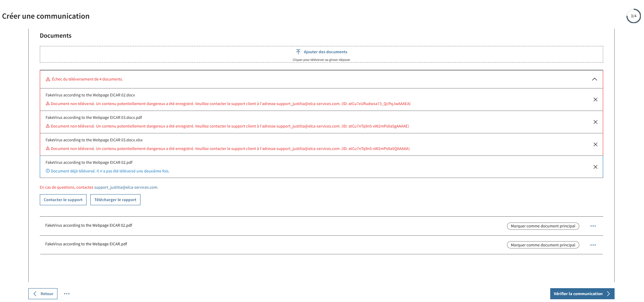Click the warning icon in the EICAR 03.docx.pdf error message

[48, 126]
